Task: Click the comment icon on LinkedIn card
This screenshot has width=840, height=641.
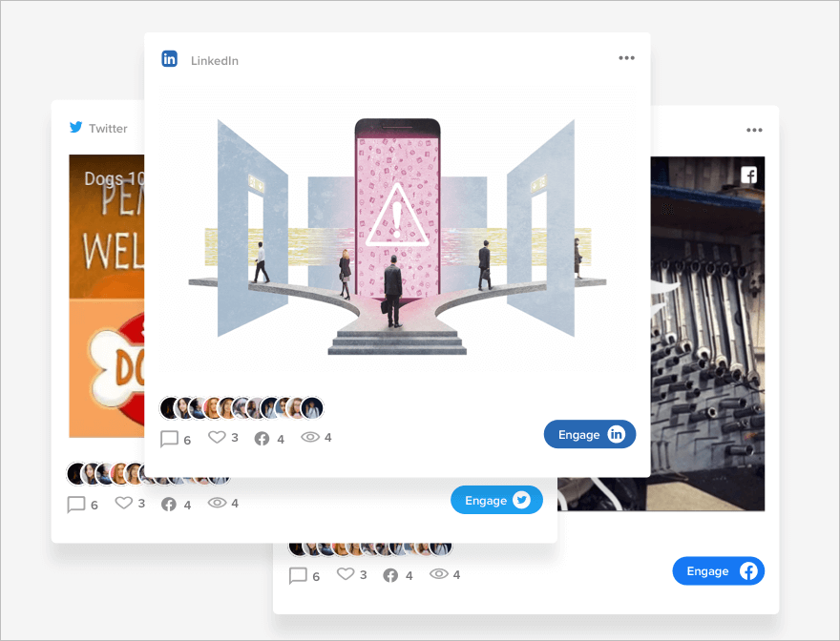Action: point(170,439)
